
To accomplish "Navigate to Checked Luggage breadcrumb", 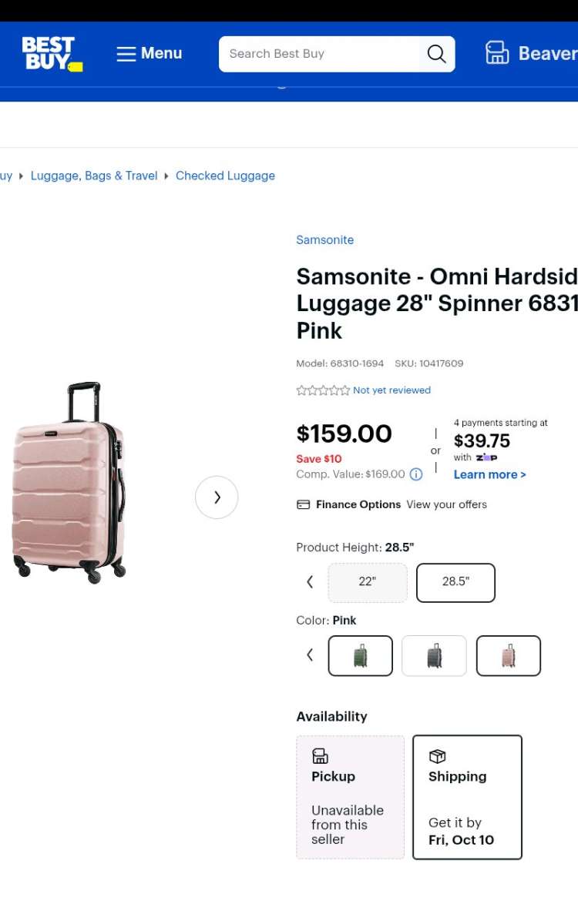I will tap(225, 176).
